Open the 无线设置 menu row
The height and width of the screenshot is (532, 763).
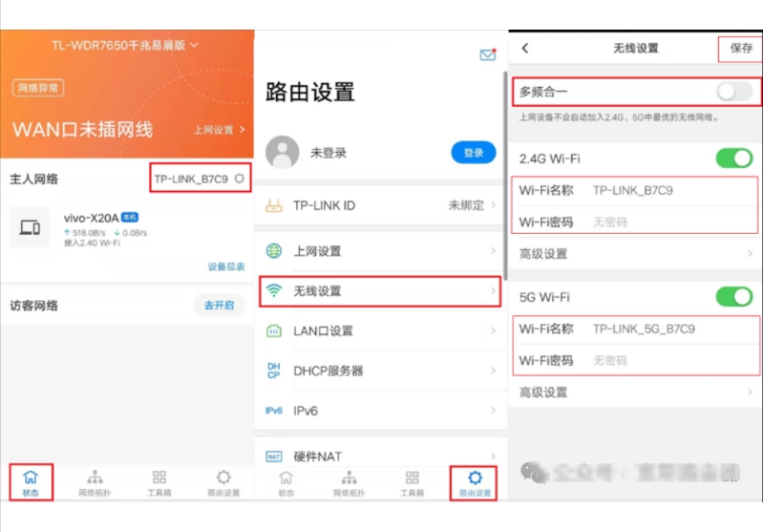tap(380, 291)
